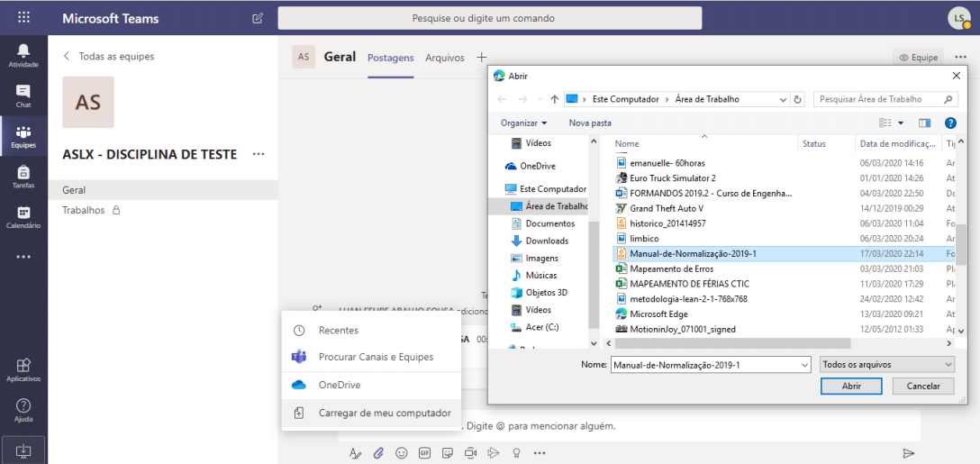Open the LS profile avatar
980x464 pixels.
pyautogui.click(x=958, y=18)
